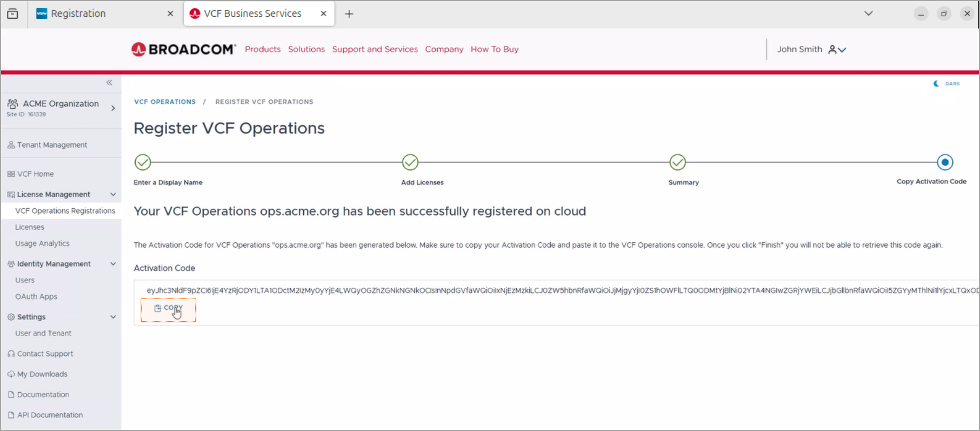Click the API Documentation file icon

pos(11,415)
